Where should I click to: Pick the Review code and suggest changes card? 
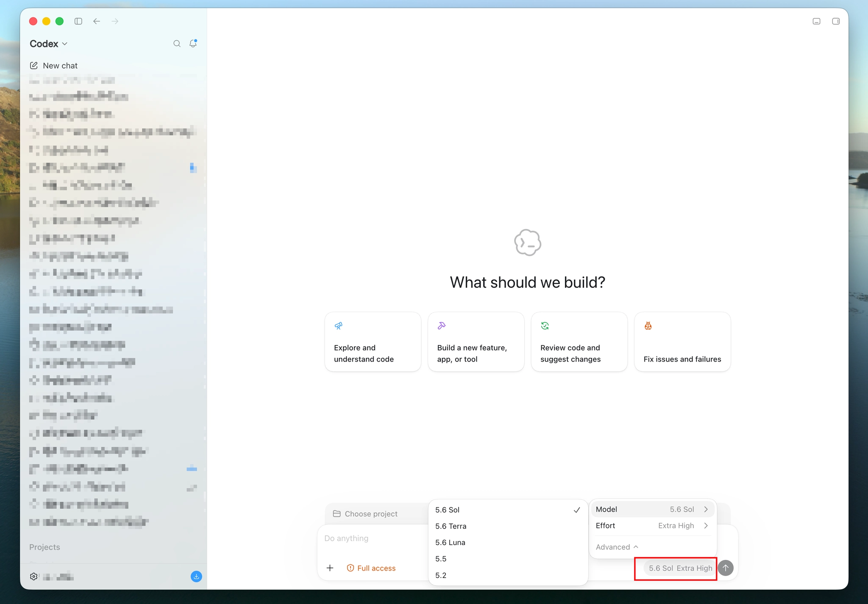[579, 342]
